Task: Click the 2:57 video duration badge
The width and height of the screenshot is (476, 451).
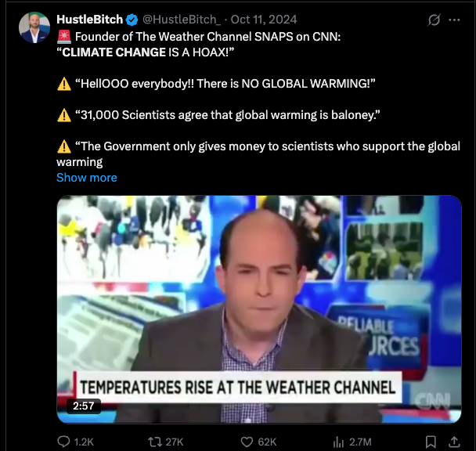Action: click(84, 406)
